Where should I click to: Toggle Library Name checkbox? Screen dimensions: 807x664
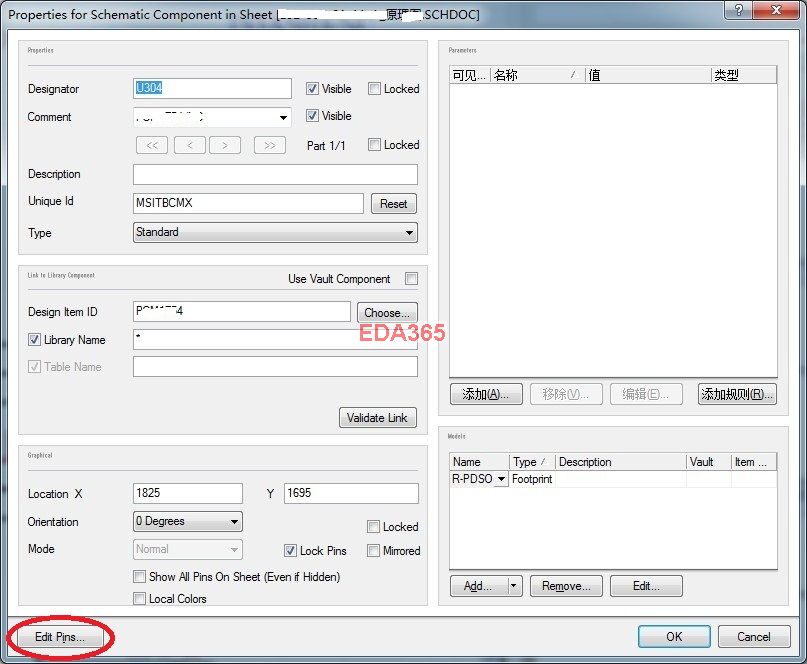point(34,340)
